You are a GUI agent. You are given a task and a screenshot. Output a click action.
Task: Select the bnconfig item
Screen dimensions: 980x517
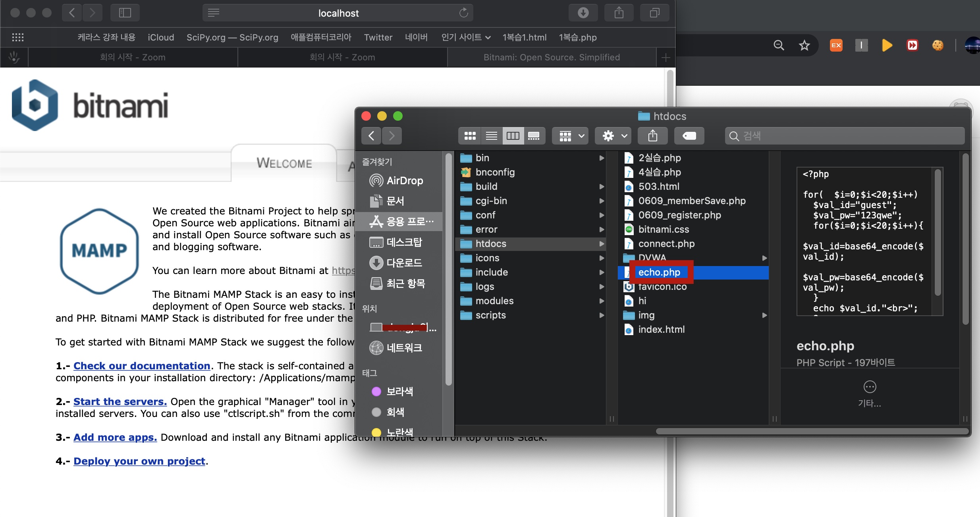pos(531,172)
